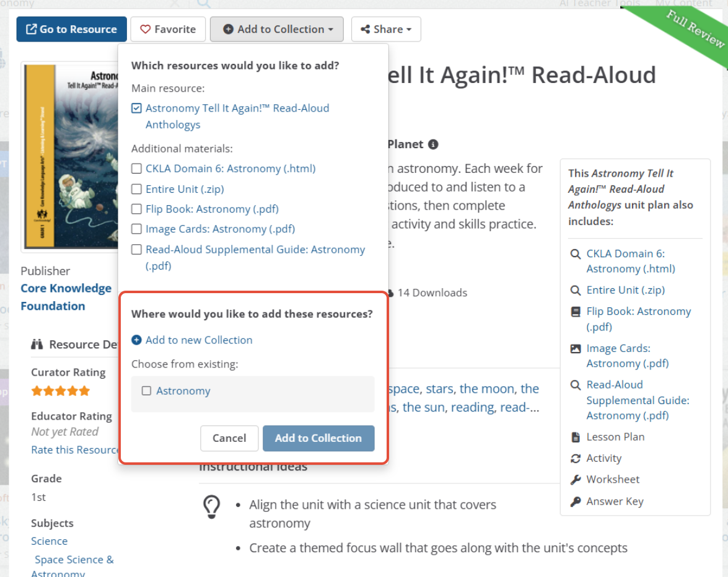Open the Add to Collection dropdown
This screenshot has height=577, width=728.
click(277, 29)
